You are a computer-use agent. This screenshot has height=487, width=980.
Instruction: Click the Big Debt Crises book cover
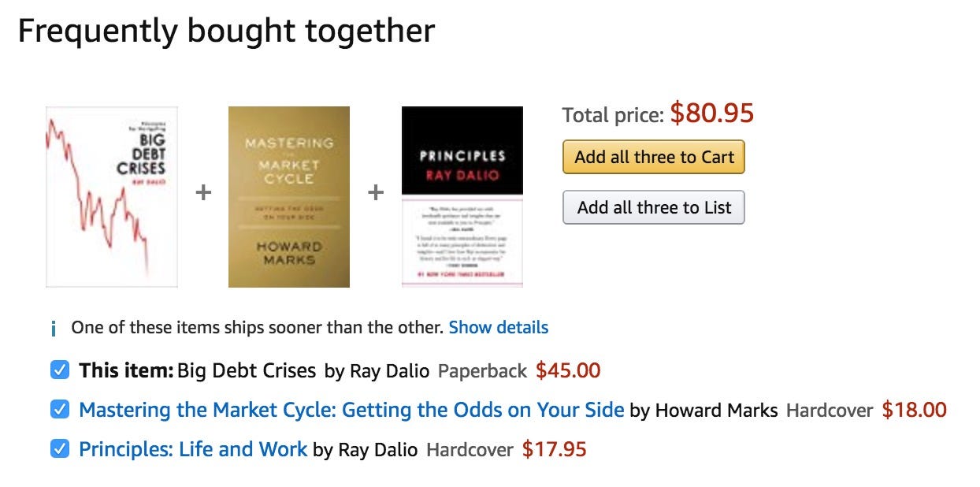(x=112, y=197)
